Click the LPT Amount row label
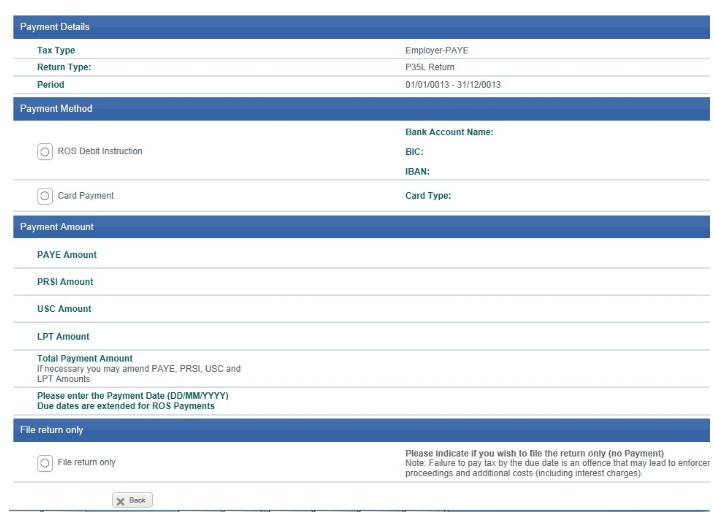The image size is (714, 526). click(63, 337)
